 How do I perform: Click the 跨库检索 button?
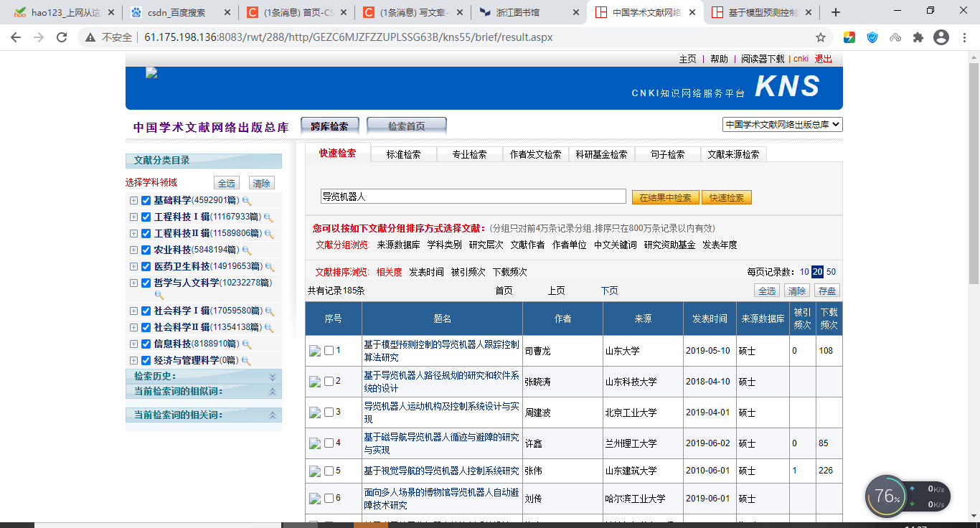pos(330,126)
